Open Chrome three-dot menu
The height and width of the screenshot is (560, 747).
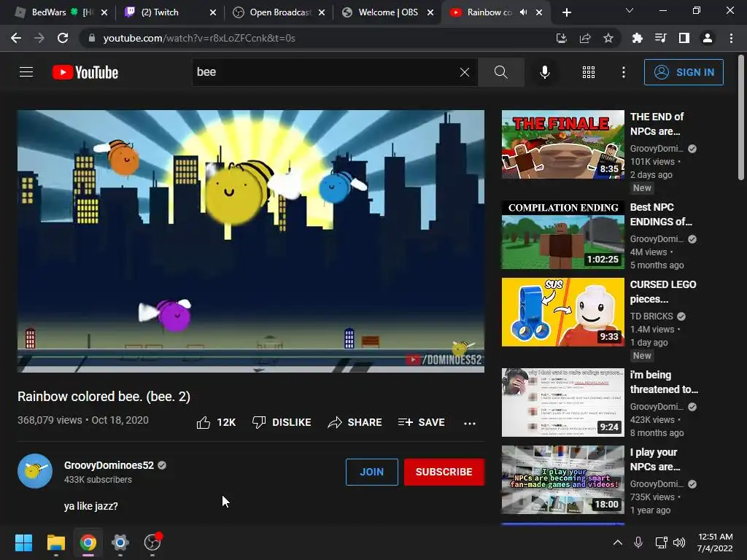coord(731,38)
